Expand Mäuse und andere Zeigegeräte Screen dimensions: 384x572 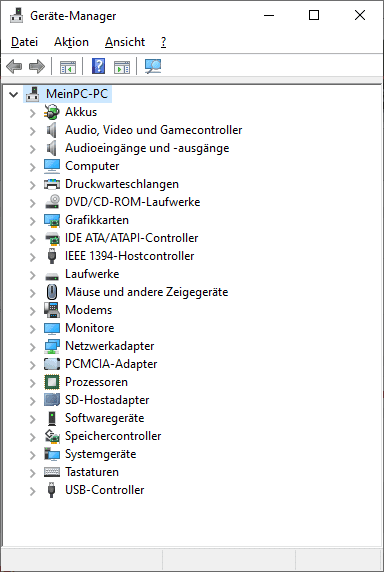click(x=32, y=293)
